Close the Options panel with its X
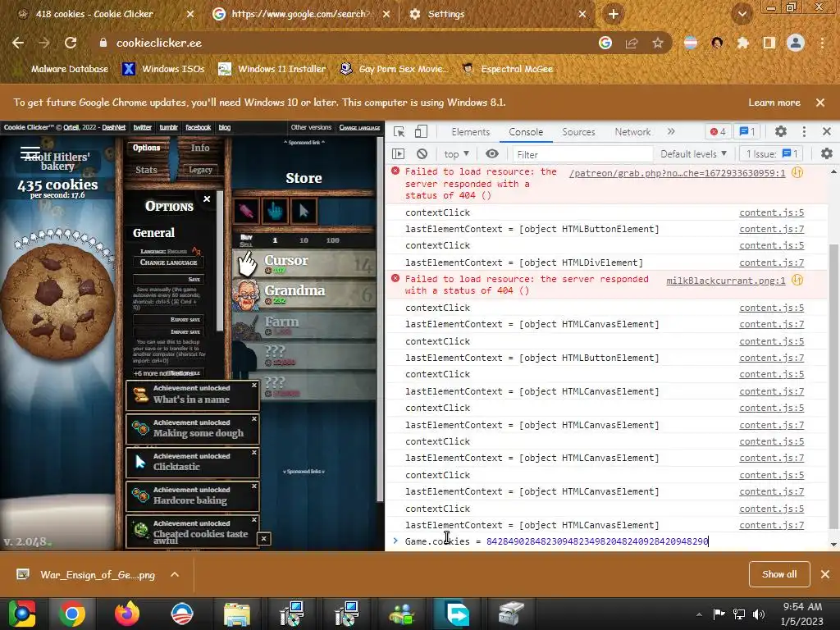 207,199
